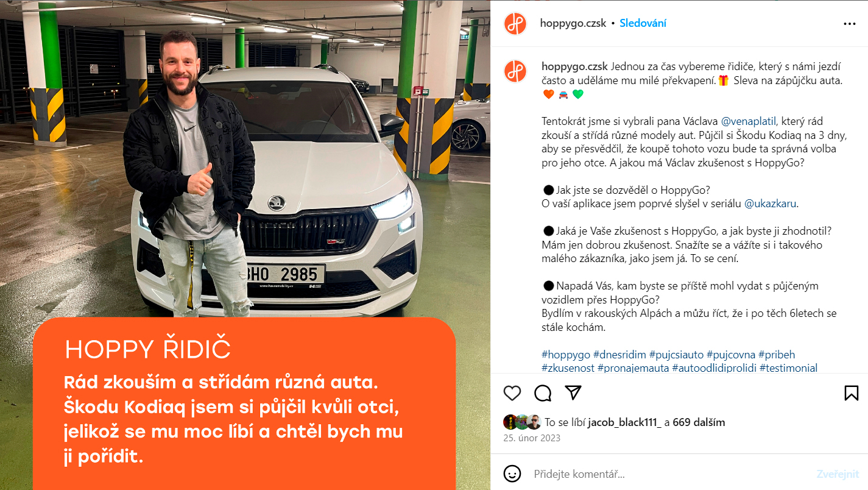Image resolution: width=868 pixels, height=490 pixels.
Task: Open the #testimonial hashtag
Action: click(788, 368)
